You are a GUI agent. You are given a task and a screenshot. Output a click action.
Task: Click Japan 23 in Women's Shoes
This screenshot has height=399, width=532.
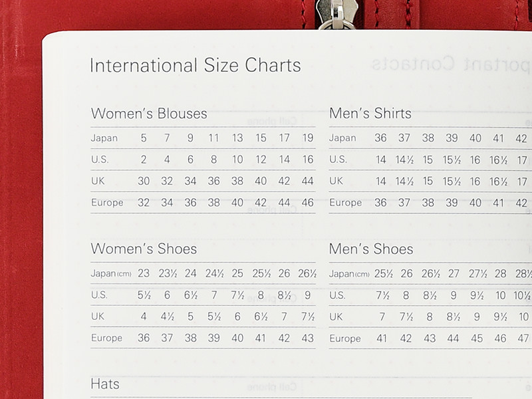(x=144, y=273)
